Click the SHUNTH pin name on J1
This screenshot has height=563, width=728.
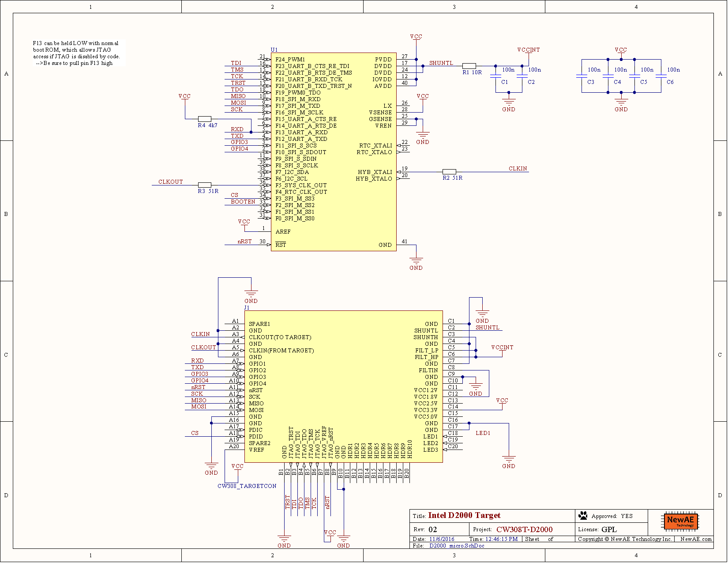425,337
